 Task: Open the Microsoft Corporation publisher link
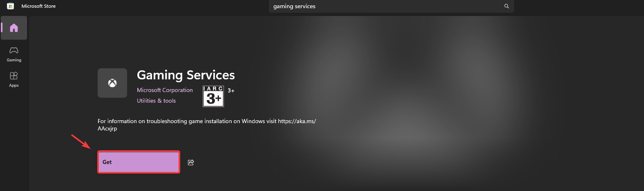point(165,90)
